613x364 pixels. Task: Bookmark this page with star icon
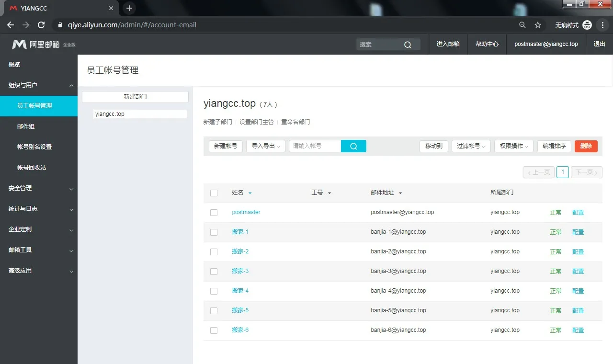[537, 25]
